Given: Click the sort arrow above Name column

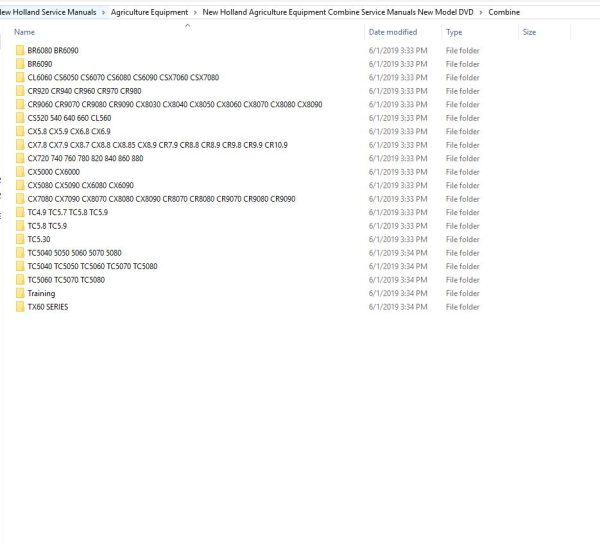Looking at the screenshot, I should click(188, 26).
